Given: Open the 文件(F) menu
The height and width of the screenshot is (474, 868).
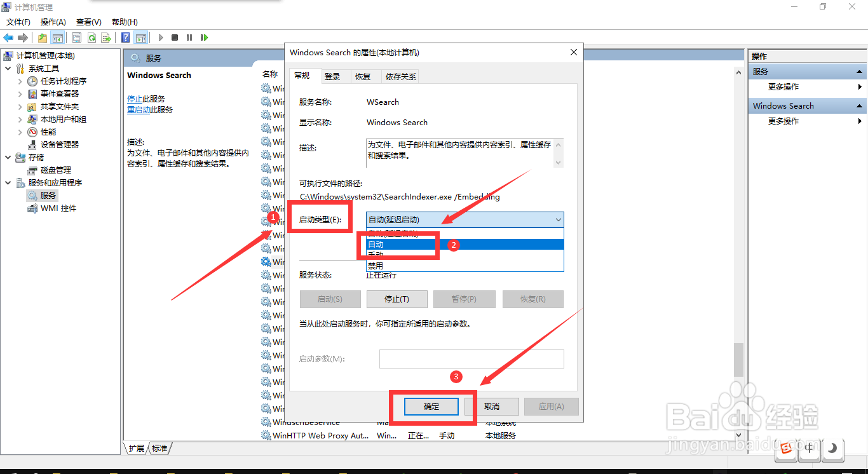Looking at the screenshot, I should (18, 22).
